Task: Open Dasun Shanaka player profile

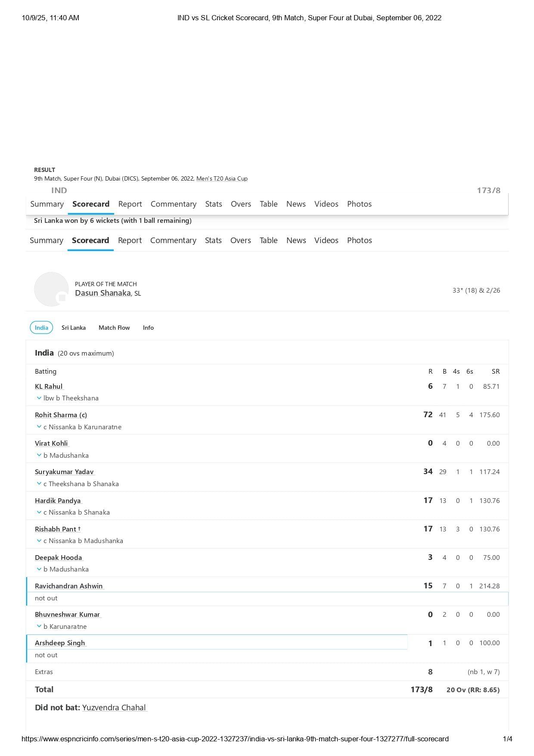Action: tap(102, 293)
